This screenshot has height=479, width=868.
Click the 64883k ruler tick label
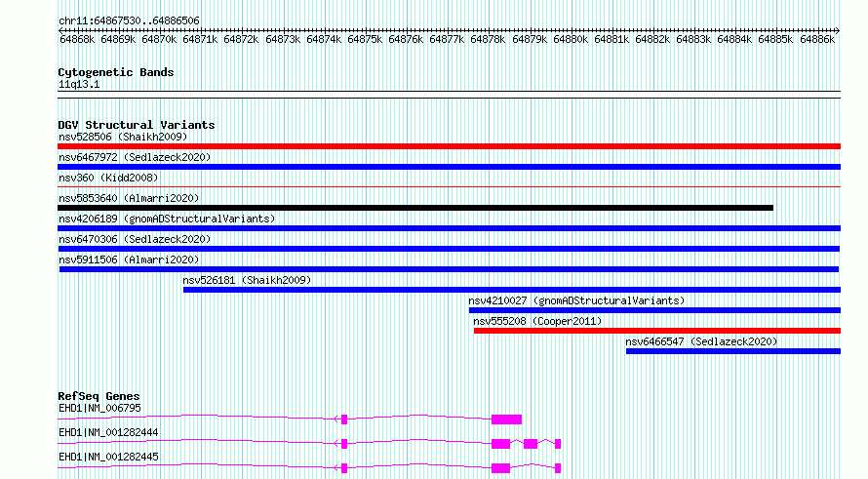pyautogui.click(x=693, y=39)
